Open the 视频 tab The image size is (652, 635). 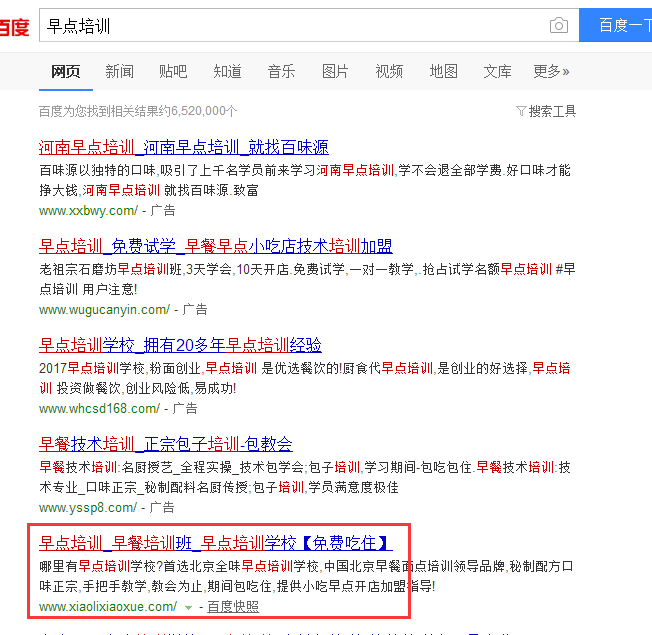pyautogui.click(x=389, y=72)
